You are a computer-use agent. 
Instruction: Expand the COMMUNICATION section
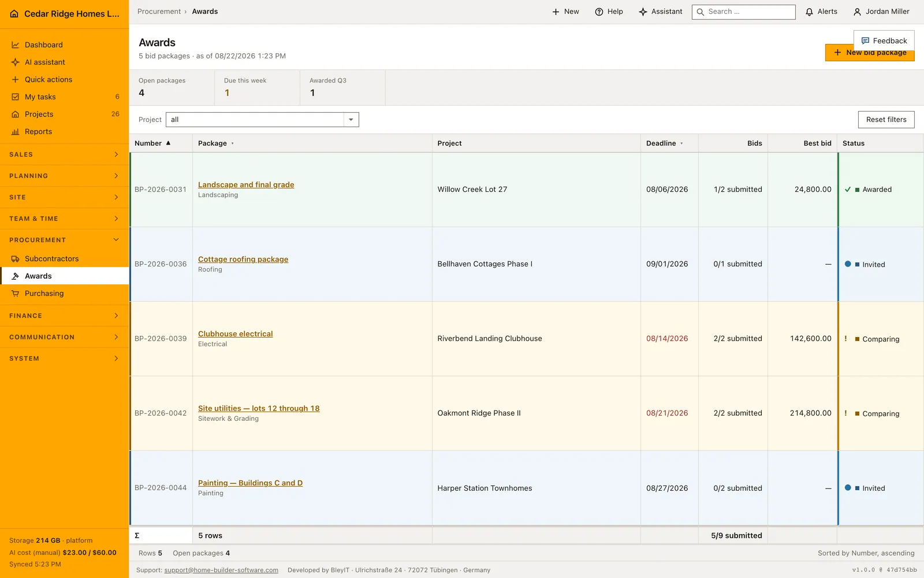(x=64, y=337)
